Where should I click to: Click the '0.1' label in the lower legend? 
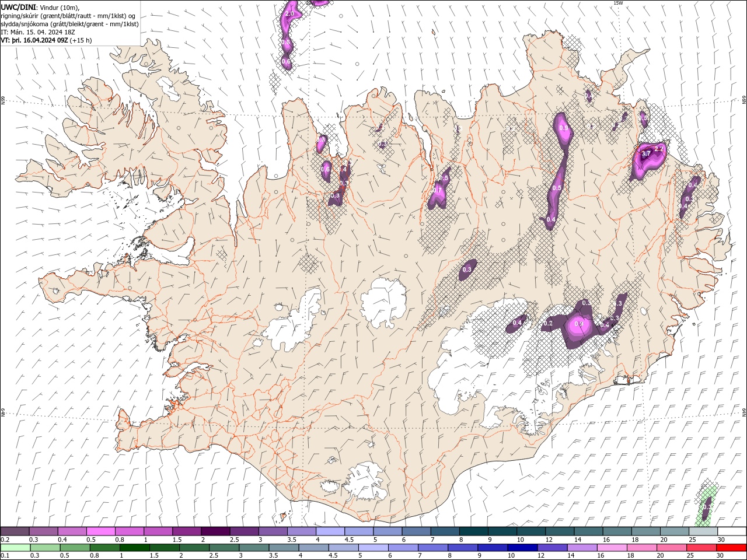[5, 555]
